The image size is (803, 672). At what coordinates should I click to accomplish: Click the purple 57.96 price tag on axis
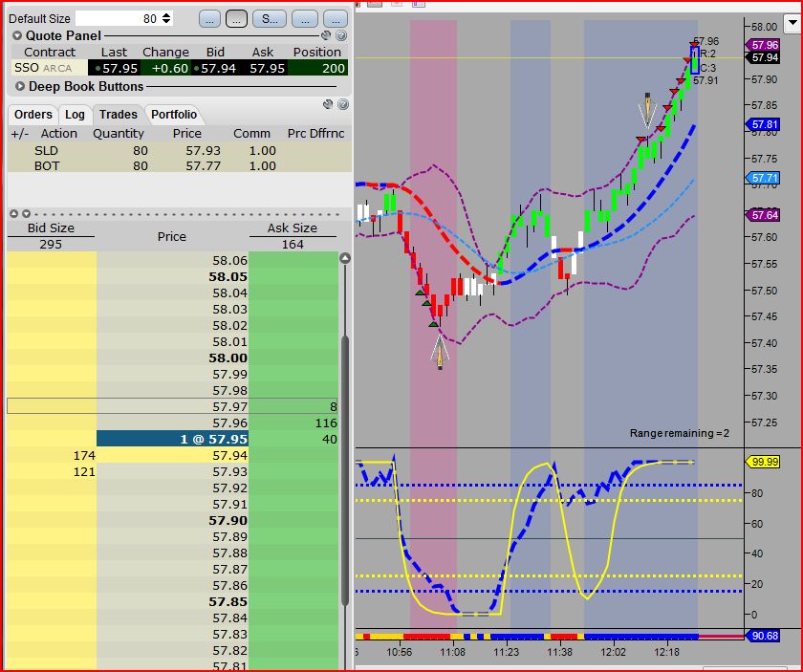763,45
